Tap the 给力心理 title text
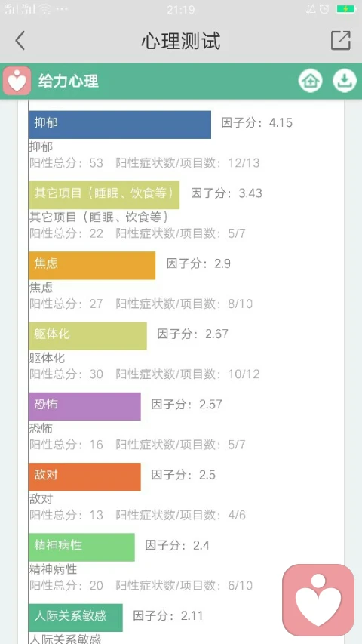This screenshot has height=644, width=362. pyautogui.click(x=68, y=81)
